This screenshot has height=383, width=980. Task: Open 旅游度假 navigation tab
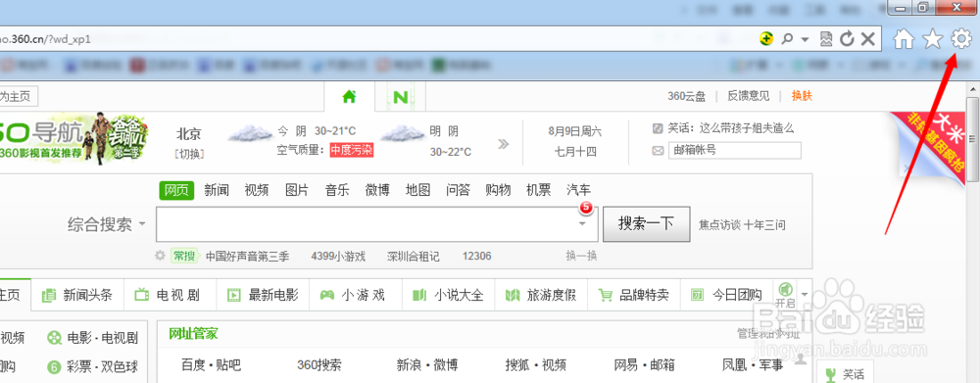(541, 295)
